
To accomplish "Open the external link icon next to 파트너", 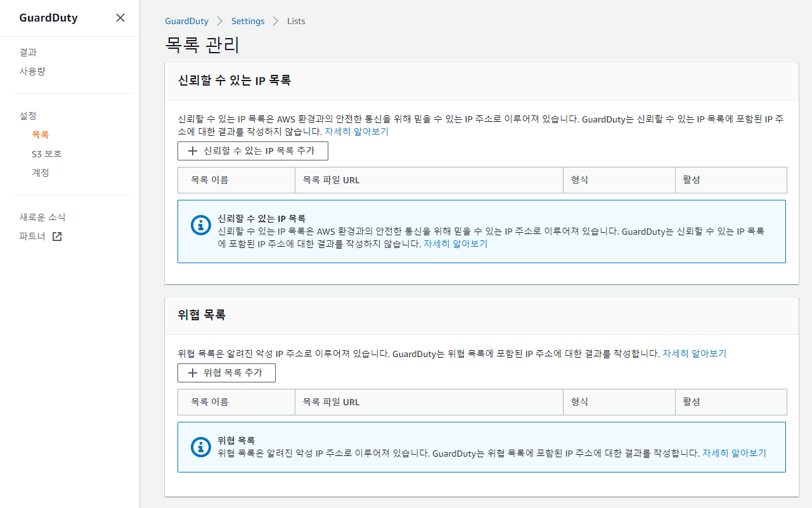I will tap(57, 237).
